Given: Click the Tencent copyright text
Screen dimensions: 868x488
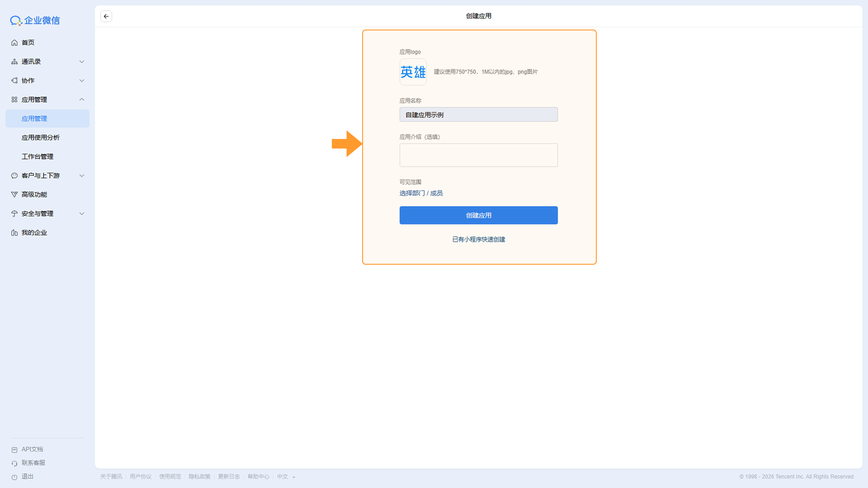Looking at the screenshot, I should 796,476.
